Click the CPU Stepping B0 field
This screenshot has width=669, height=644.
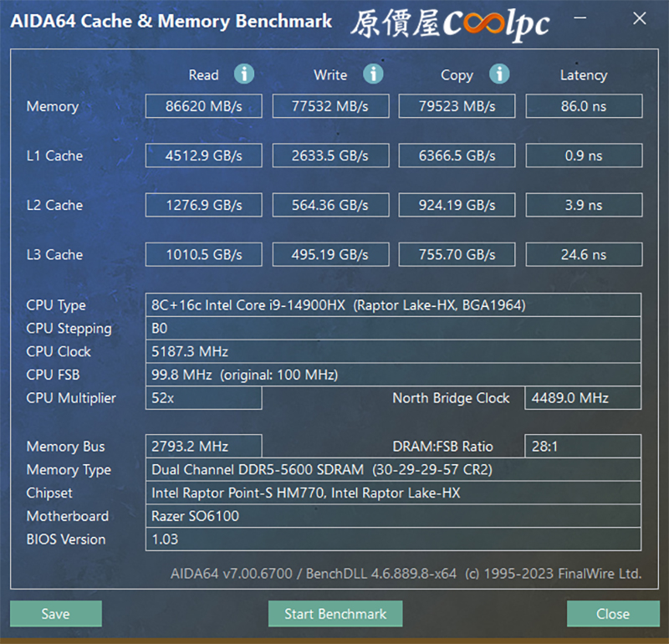point(393,328)
